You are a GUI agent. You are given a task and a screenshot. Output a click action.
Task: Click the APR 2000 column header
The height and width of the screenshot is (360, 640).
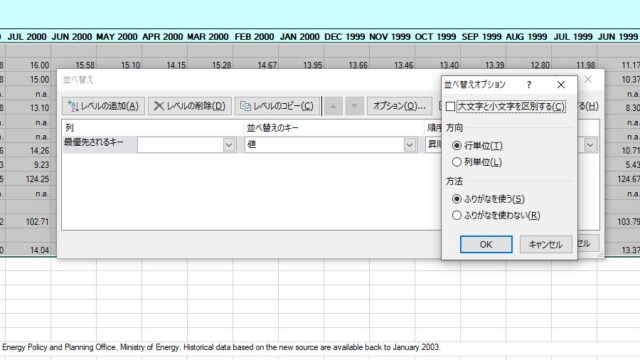(x=162, y=37)
